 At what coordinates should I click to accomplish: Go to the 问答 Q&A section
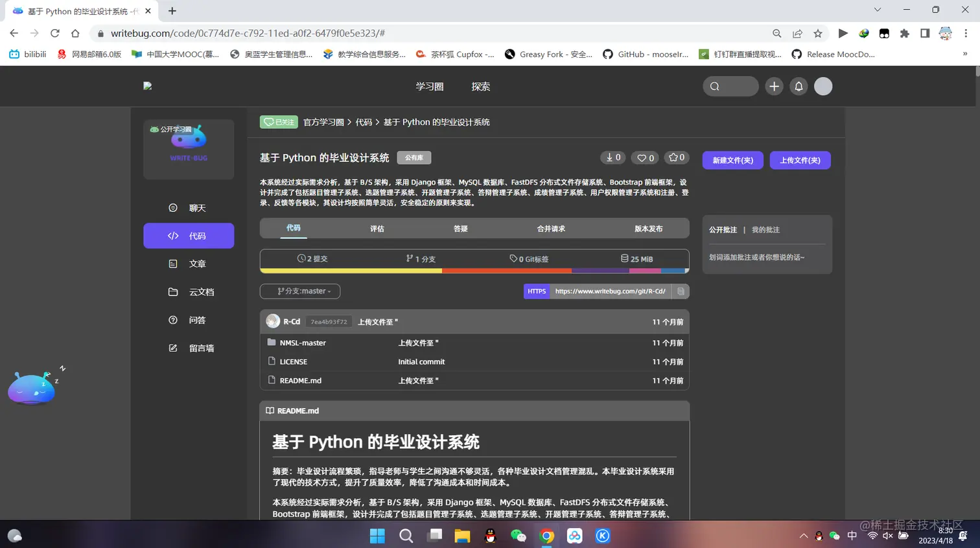(x=189, y=320)
